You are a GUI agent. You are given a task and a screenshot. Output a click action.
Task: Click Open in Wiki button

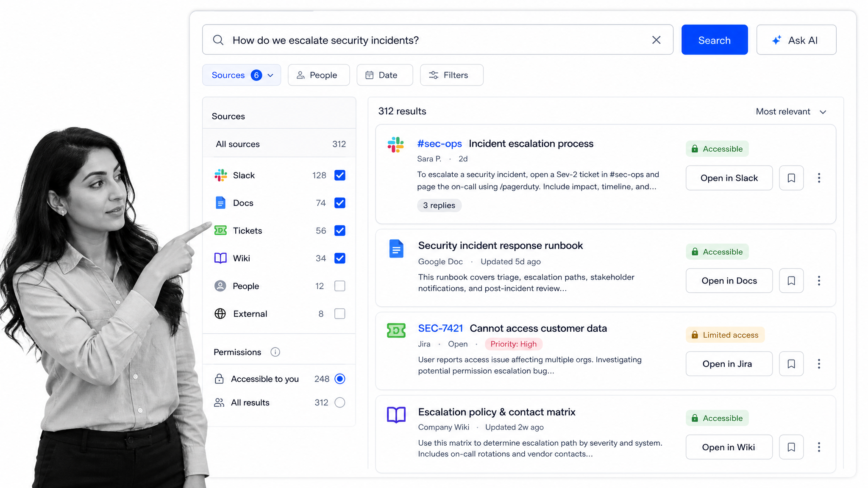pos(729,447)
